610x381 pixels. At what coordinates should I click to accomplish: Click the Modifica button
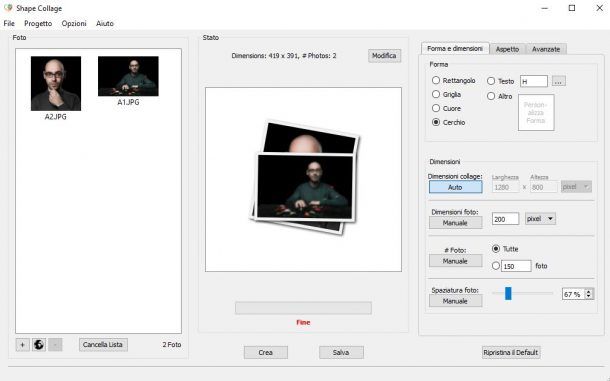[x=384, y=56]
